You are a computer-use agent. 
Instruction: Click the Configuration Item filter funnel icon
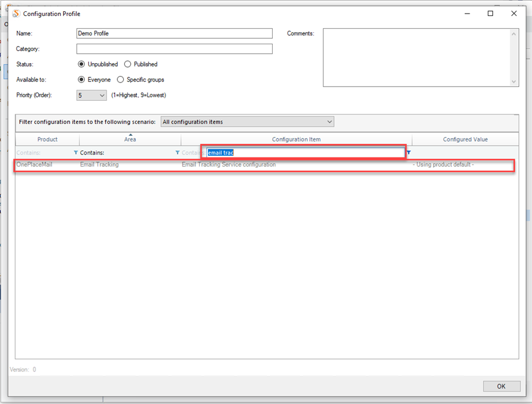[408, 152]
